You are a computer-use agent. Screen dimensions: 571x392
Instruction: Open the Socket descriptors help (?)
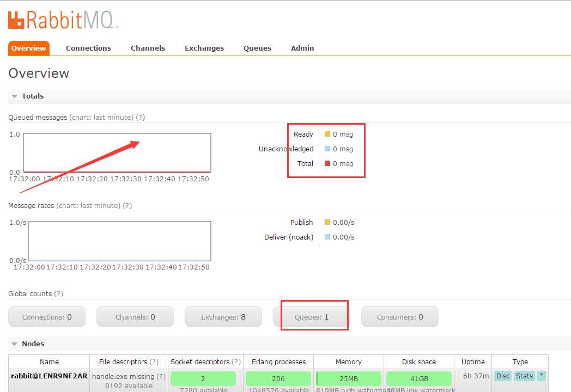236,362
